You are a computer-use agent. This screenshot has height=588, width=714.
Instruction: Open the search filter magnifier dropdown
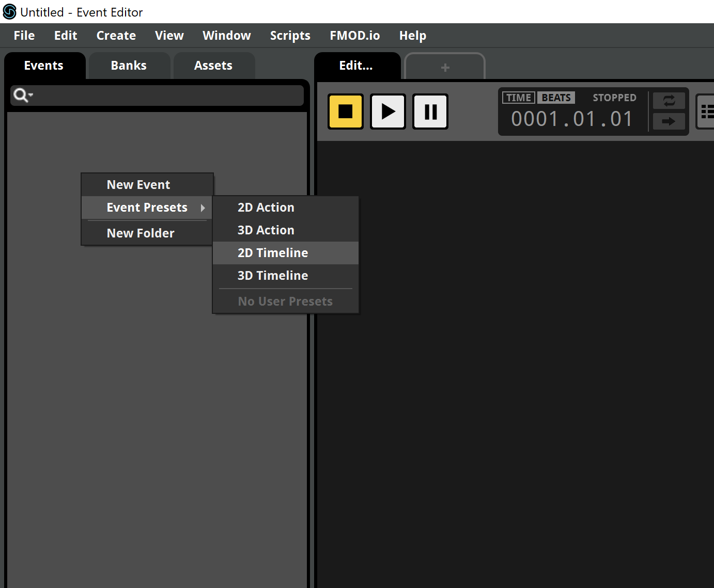pos(23,96)
